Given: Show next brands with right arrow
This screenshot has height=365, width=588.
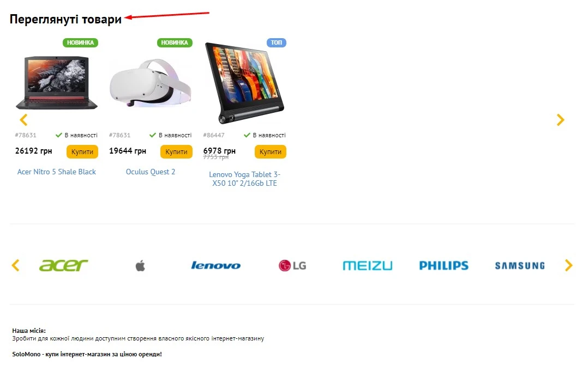Looking at the screenshot, I should pyautogui.click(x=568, y=265).
